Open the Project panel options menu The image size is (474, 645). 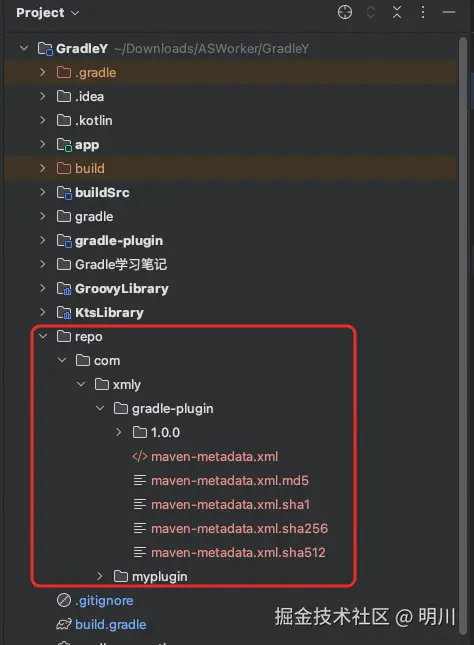tap(423, 12)
